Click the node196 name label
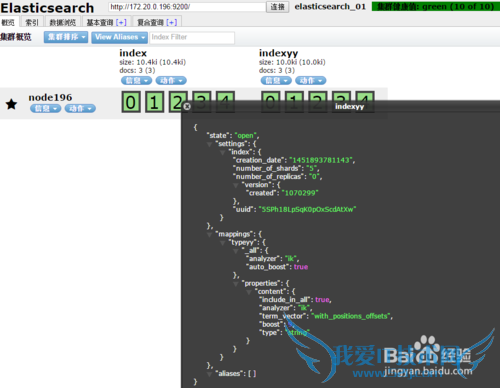Viewport: 500px width, 388px height. click(x=50, y=97)
